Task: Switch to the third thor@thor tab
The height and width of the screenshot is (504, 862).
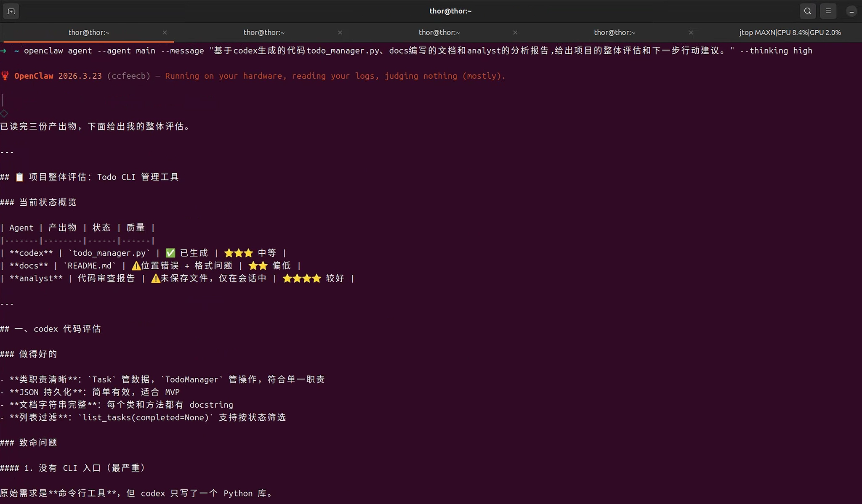Action: point(439,32)
